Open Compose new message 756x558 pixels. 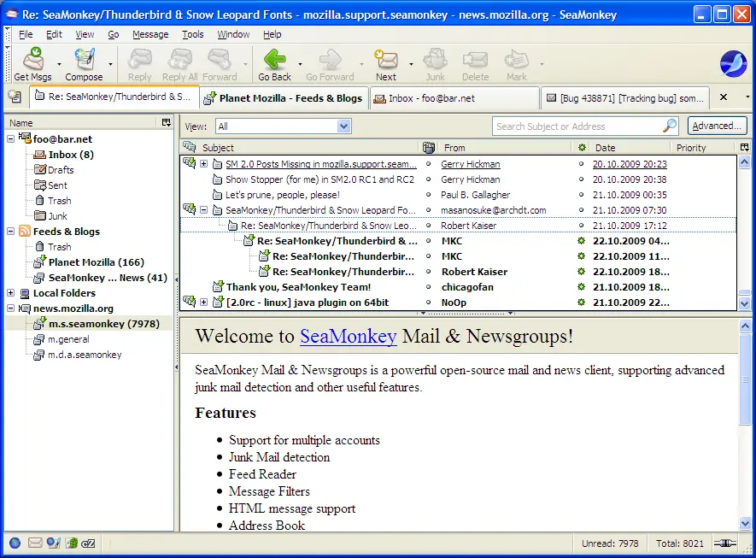coord(85,59)
